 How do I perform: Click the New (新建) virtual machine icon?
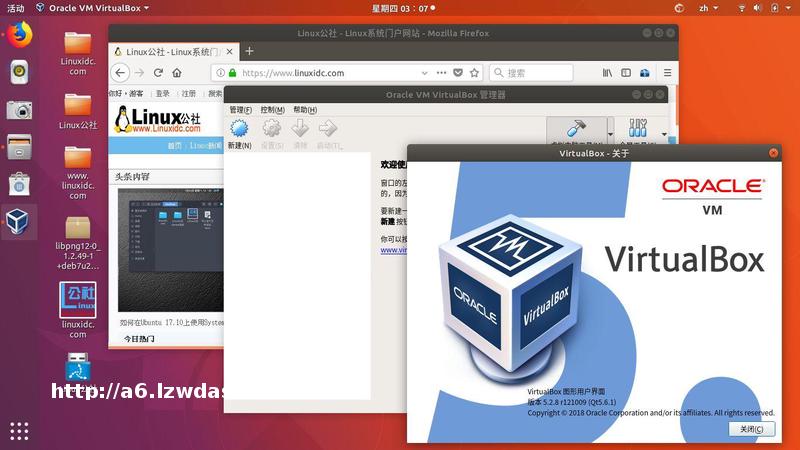(x=239, y=129)
